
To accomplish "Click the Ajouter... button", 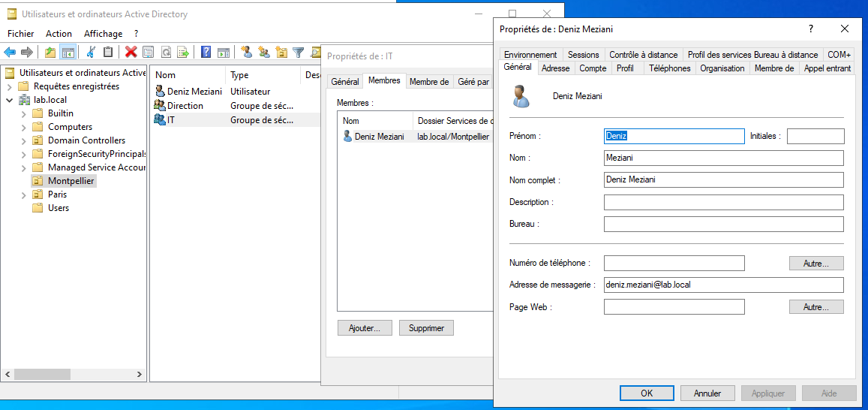I will coord(365,328).
